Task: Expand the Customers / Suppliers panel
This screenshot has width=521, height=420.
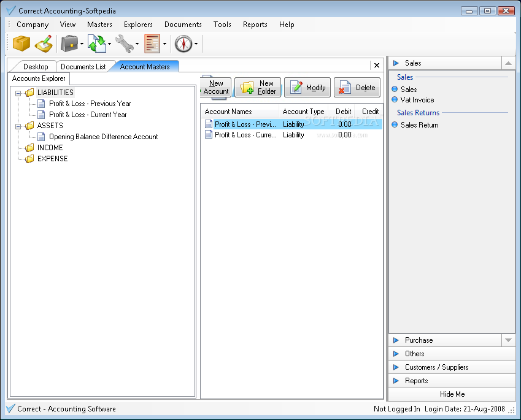Action: [452, 367]
